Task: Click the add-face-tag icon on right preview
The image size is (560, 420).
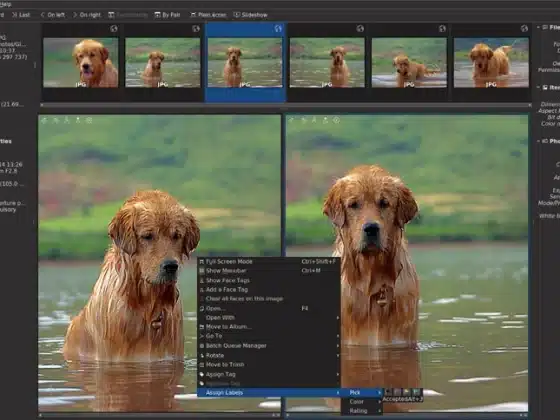Action: point(325,121)
